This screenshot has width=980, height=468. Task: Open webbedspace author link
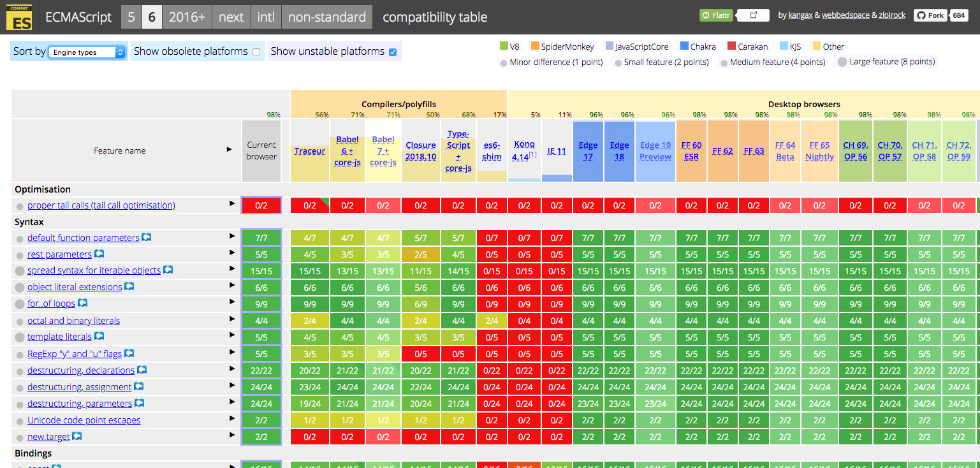point(846,15)
